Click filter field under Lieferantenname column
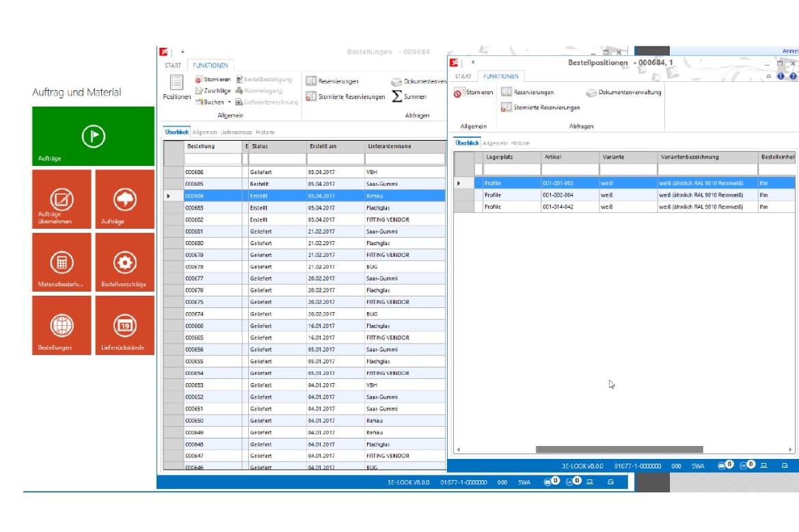 click(x=405, y=159)
